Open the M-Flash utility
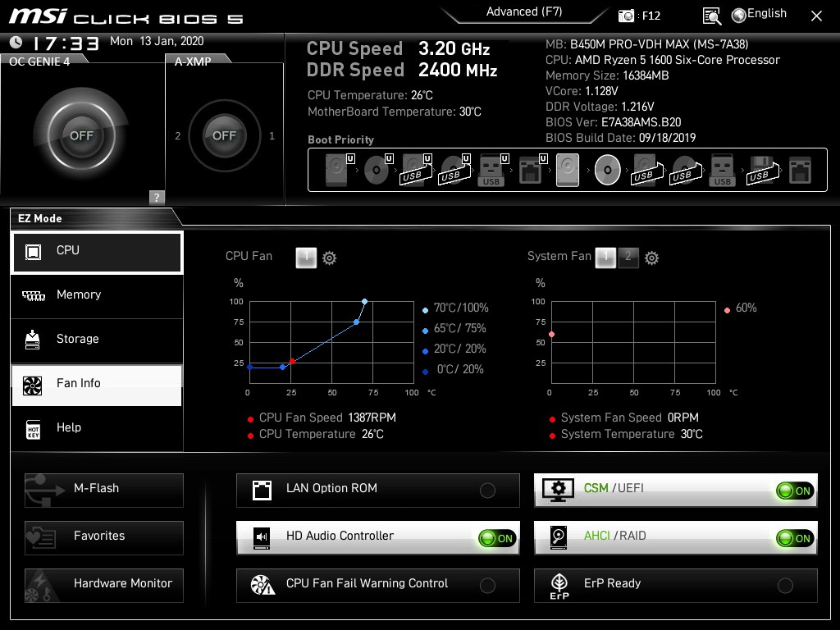The width and height of the screenshot is (840, 630). point(104,491)
